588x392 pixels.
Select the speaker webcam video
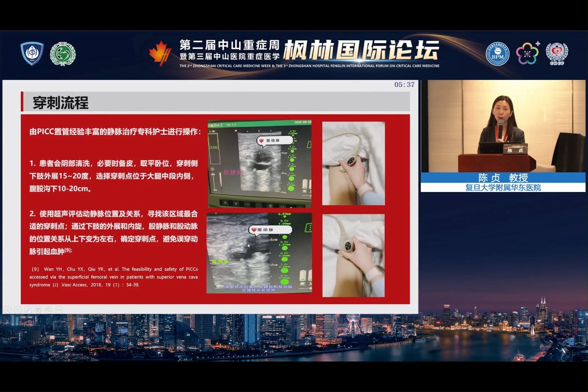[x=503, y=126]
